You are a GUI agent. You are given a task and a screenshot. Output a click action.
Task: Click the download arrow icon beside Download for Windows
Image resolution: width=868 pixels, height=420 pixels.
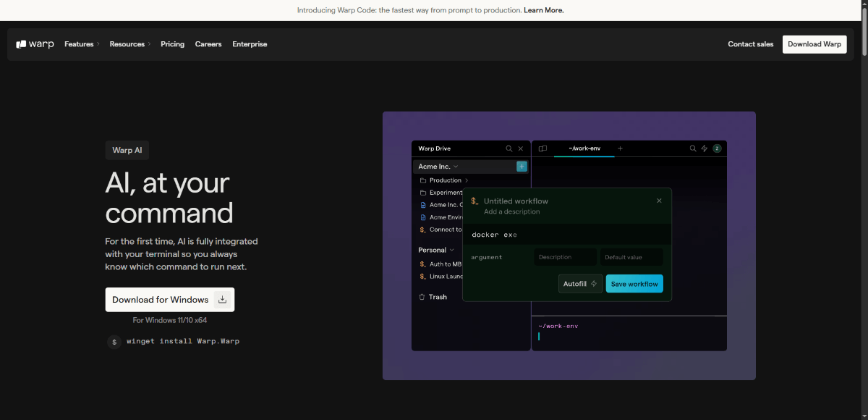pyautogui.click(x=223, y=300)
